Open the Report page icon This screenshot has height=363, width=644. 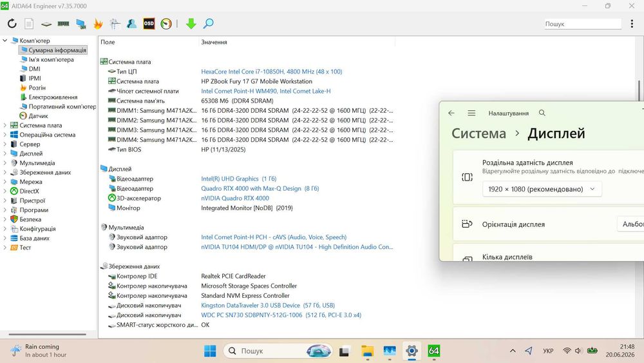pyautogui.click(x=29, y=23)
